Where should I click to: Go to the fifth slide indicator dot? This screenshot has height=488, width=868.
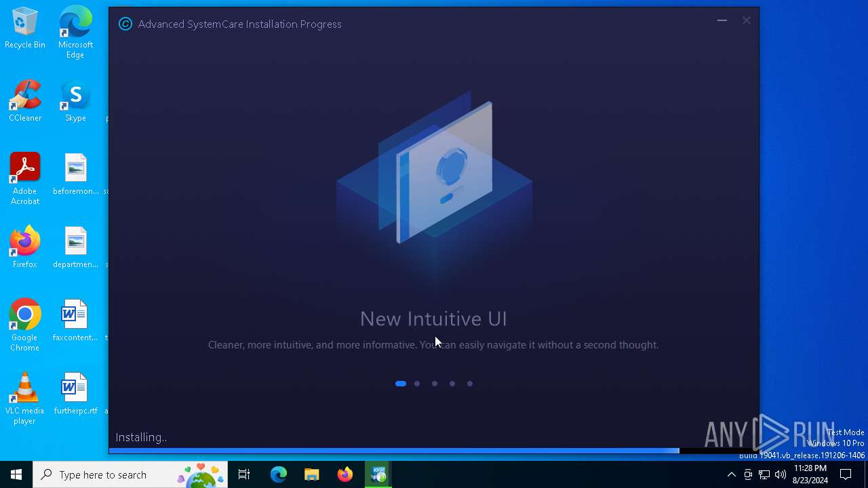point(470,384)
